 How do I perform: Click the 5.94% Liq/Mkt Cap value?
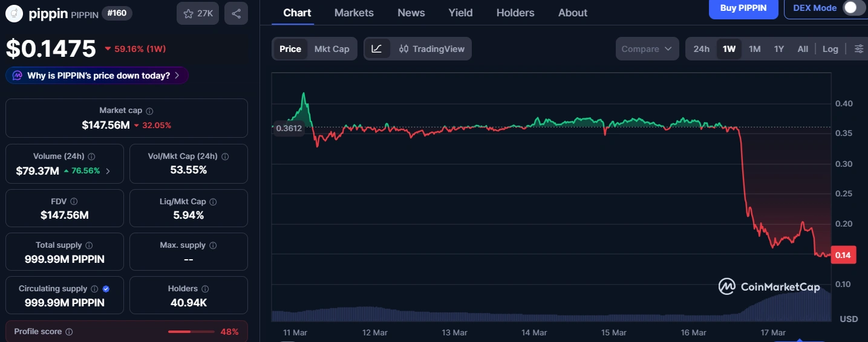point(189,215)
